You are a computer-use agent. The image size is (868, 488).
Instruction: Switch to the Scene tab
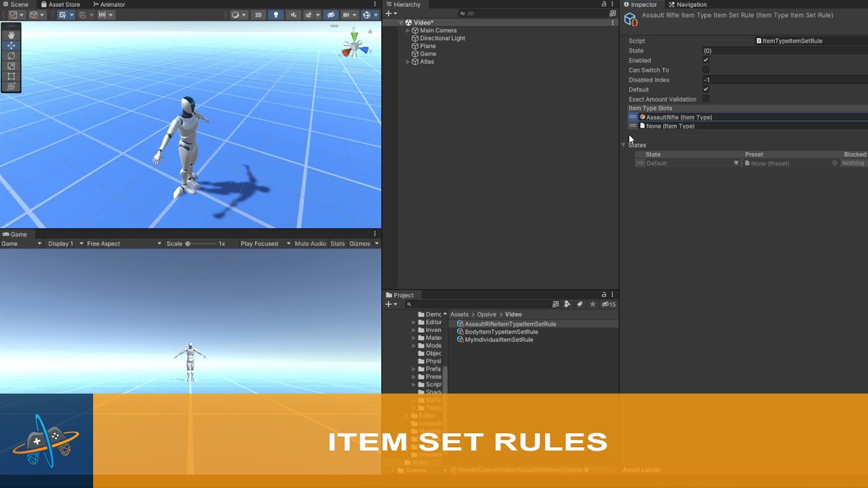15,4
